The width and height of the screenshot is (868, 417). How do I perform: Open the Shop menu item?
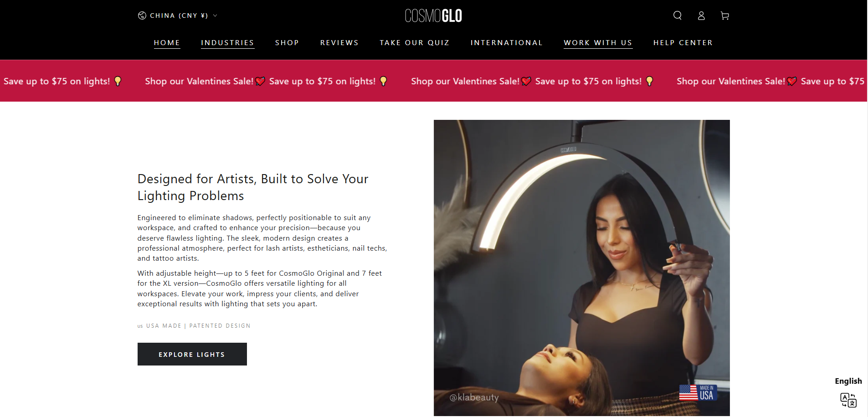287,43
